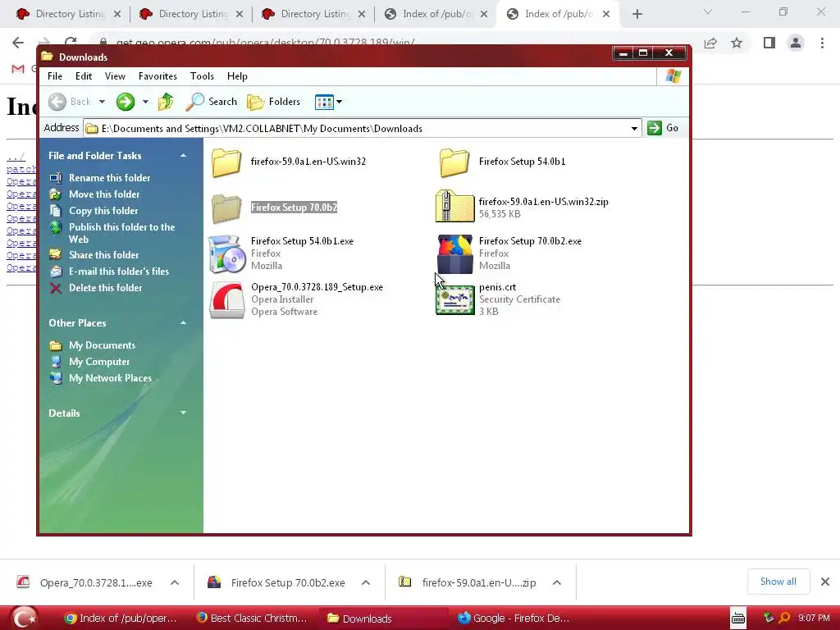Click the magnifier icon in system tray
This screenshot has height=630, width=840.
784,619
